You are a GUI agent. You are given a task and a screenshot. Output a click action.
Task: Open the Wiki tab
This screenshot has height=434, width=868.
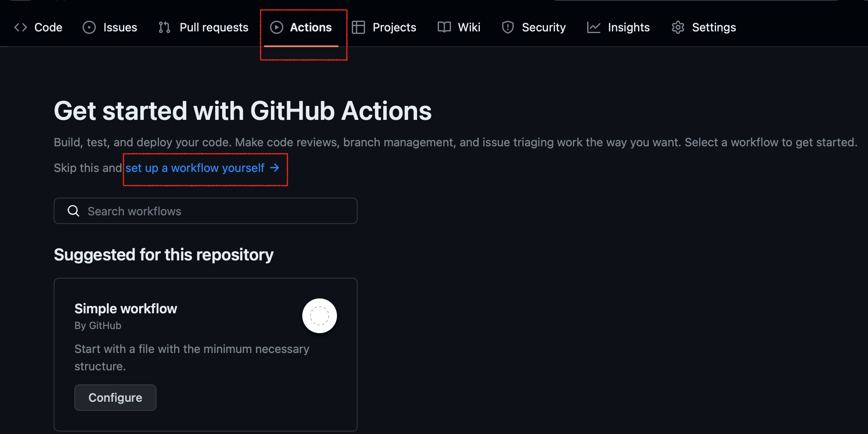click(469, 27)
